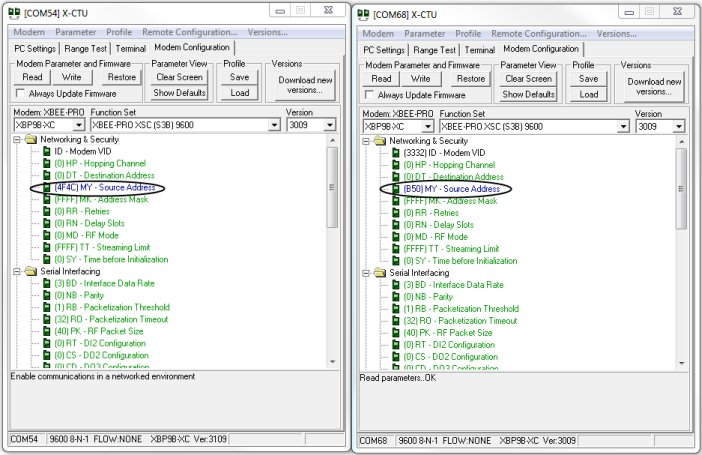Collapse the Networking & Security tree node in COM68
Screen dimensions: 702x455
pyautogui.click(x=369, y=141)
